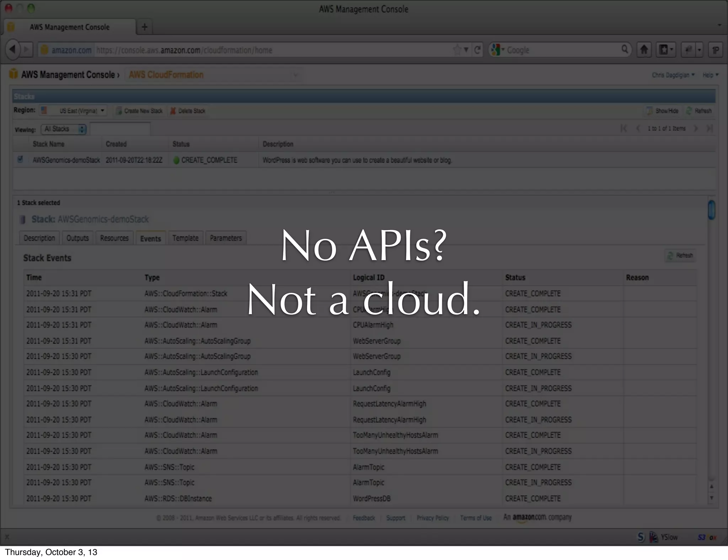Click the scroll down arrow in events panel
The image size is (728, 560).
tap(712, 498)
